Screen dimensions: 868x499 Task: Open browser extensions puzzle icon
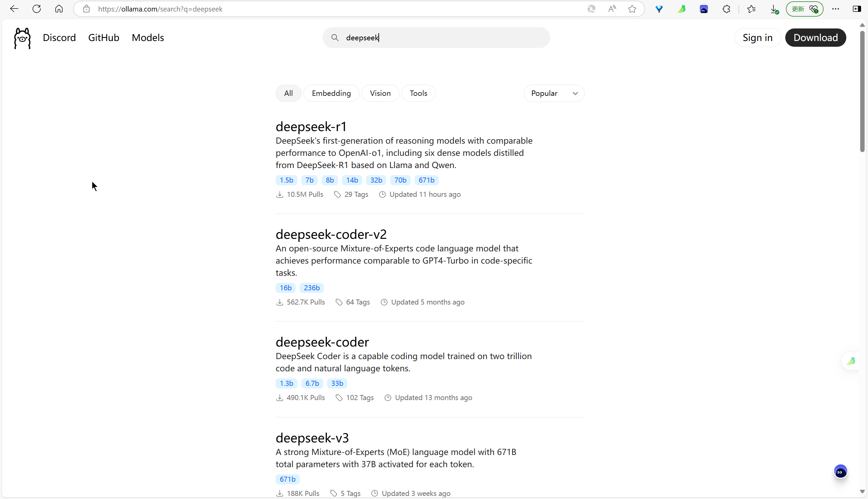(726, 9)
